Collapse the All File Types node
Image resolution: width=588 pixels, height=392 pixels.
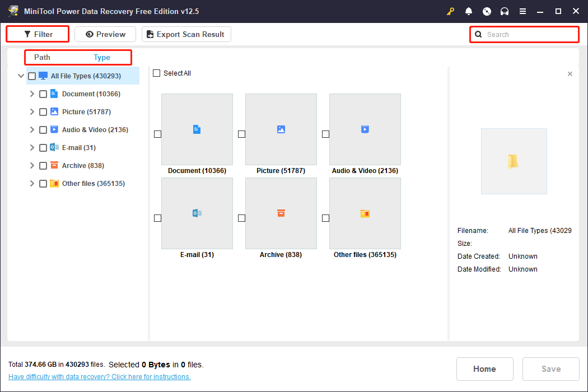pyautogui.click(x=21, y=76)
